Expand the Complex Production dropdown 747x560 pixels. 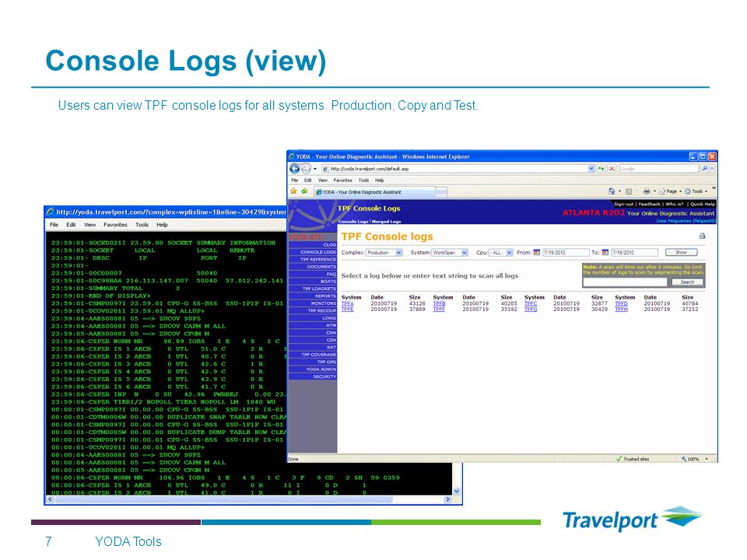click(x=398, y=253)
